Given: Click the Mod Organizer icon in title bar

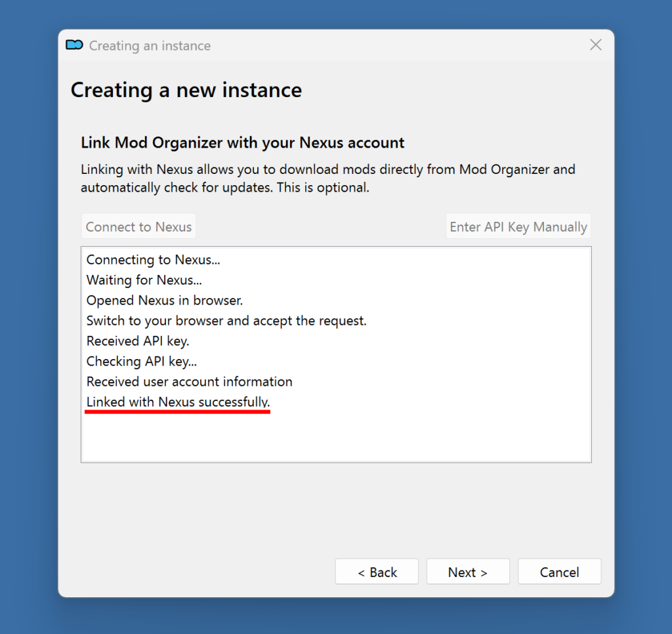Looking at the screenshot, I should [74, 45].
